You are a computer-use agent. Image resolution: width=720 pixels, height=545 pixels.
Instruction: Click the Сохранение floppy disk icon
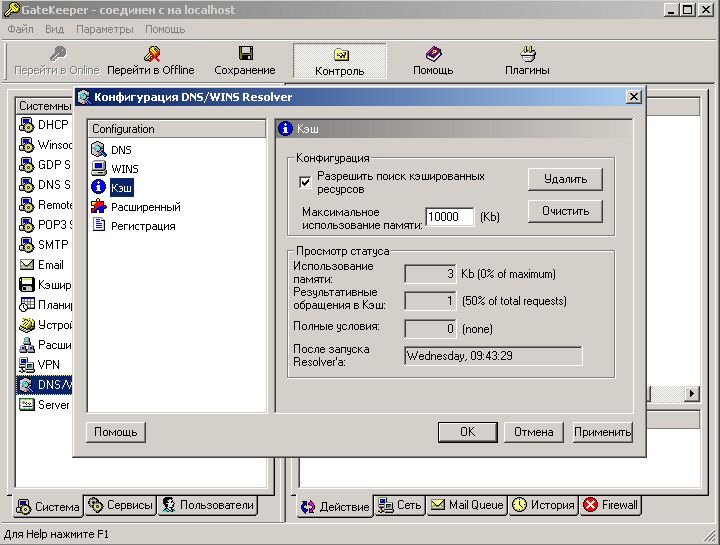coord(246,53)
